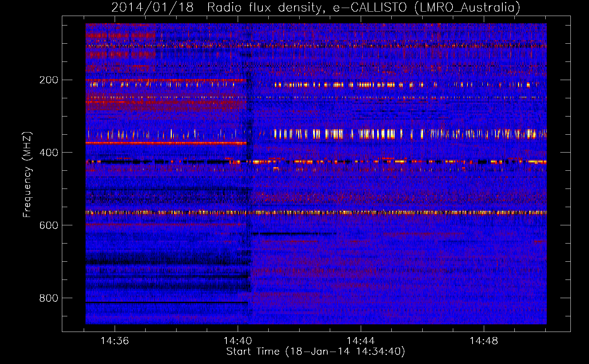Click the 600 frequency tick label

point(49,225)
